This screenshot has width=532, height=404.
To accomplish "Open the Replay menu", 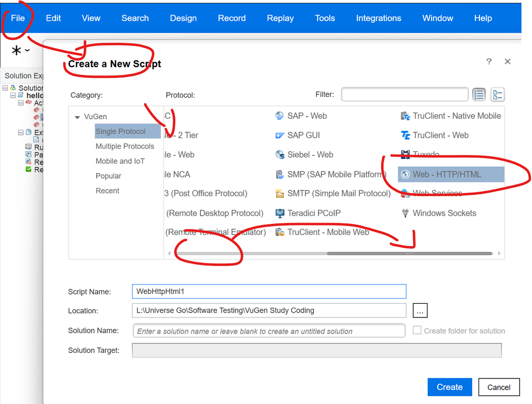I will (x=280, y=18).
